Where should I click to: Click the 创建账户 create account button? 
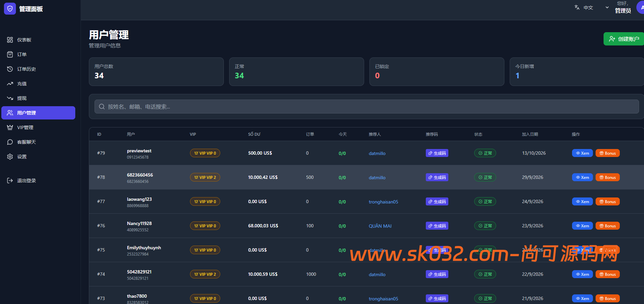[624, 39]
